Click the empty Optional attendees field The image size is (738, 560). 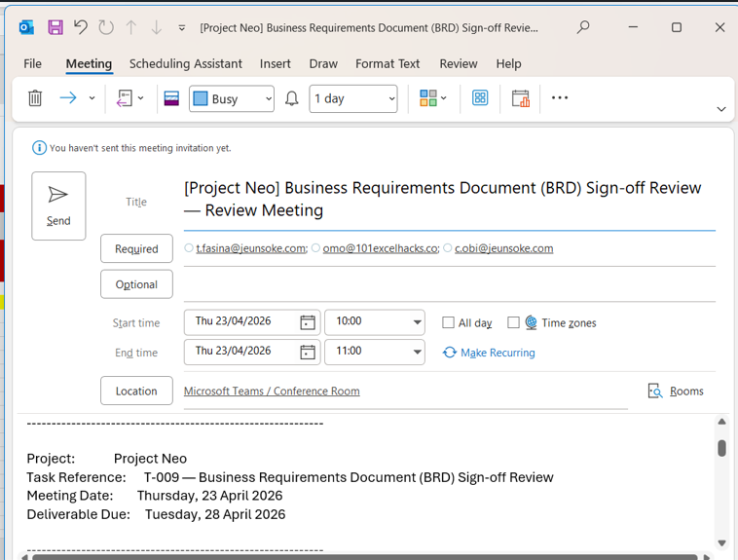[450, 284]
